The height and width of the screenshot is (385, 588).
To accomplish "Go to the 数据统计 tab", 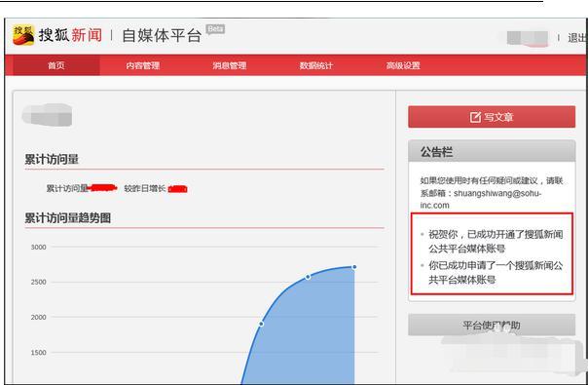I will (x=315, y=65).
